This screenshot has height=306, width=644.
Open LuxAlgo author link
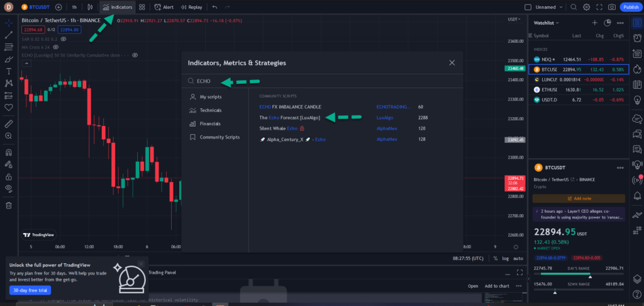(x=384, y=118)
